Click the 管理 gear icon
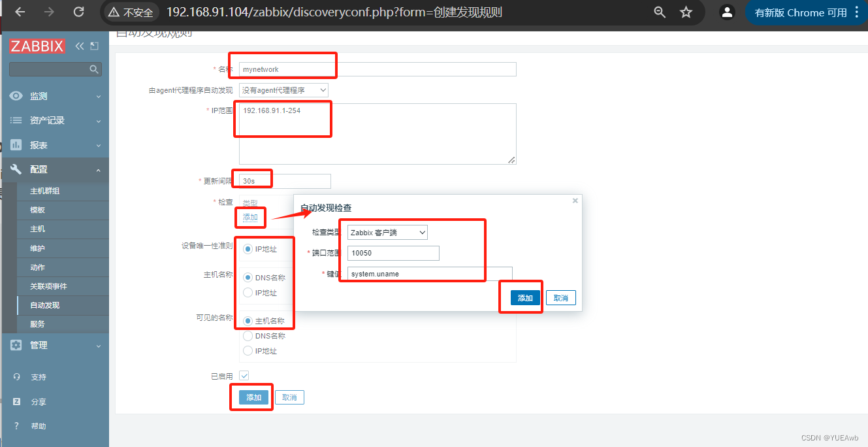The width and height of the screenshot is (868, 447). [16, 345]
